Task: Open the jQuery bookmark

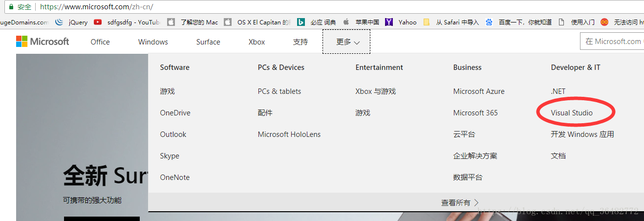Action: tap(72, 22)
